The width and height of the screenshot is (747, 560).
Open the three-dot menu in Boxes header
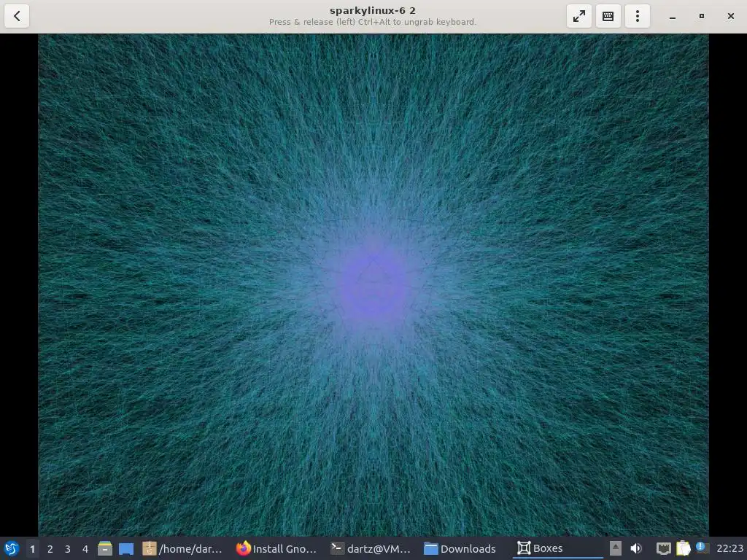[638, 16]
